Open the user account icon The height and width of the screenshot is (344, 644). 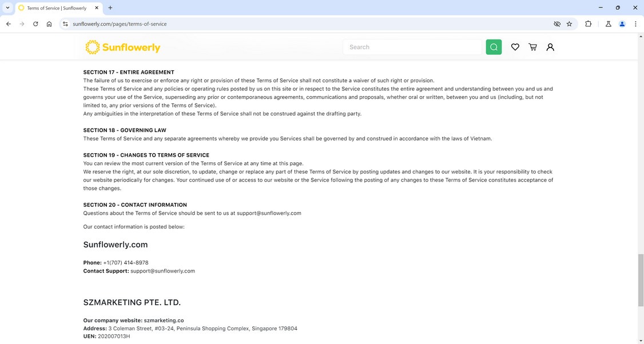(550, 47)
